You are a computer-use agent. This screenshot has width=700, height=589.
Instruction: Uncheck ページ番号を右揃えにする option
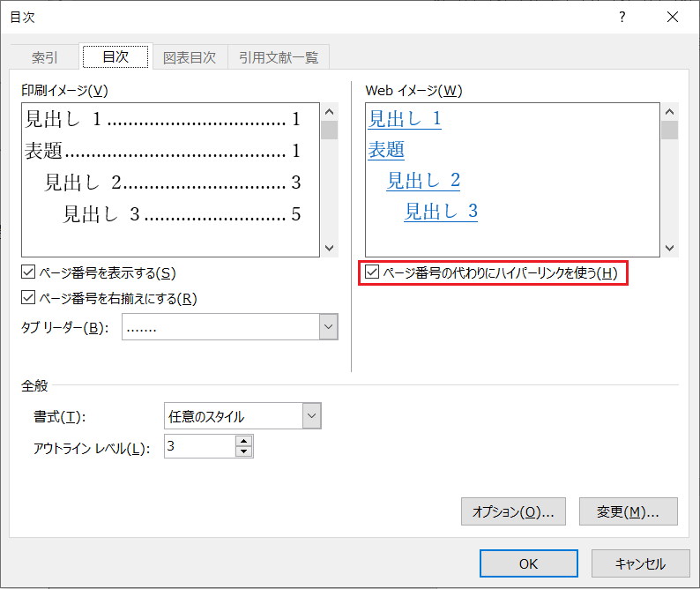[x=28, y=298]
